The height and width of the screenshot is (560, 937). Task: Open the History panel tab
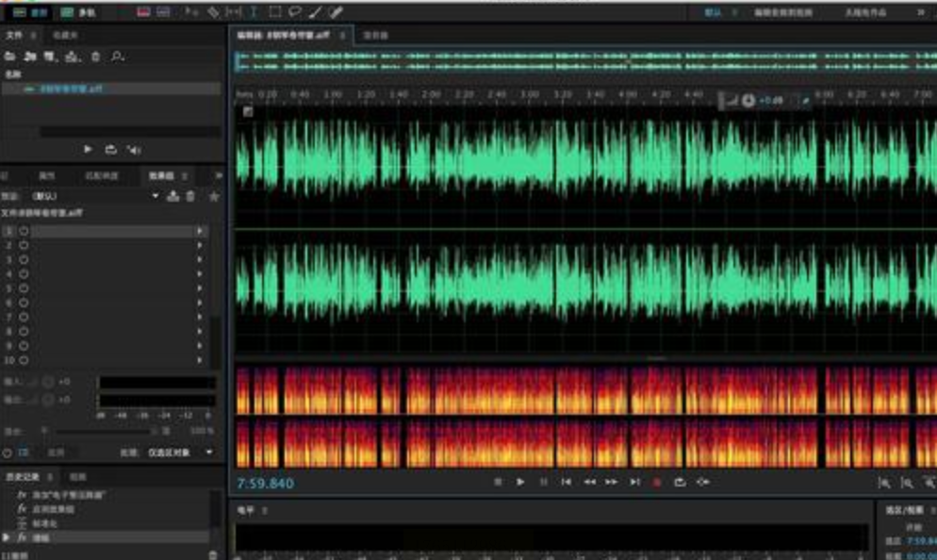[x=23, y=477]
